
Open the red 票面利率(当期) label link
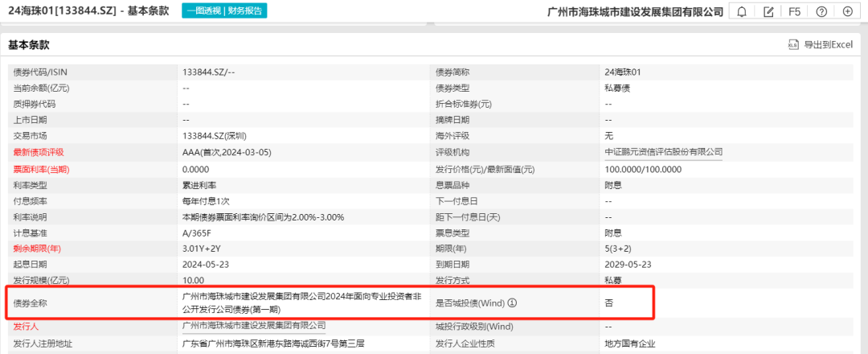(x=42, y=169)
